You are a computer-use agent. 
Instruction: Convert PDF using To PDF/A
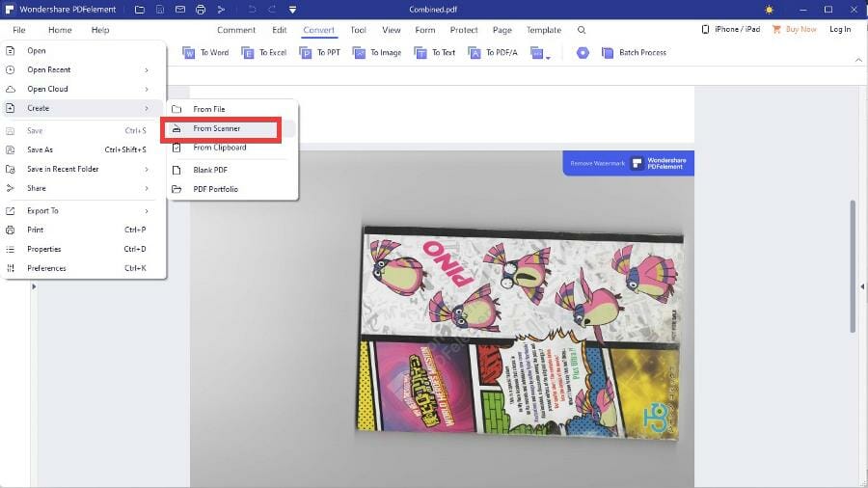[x=493, y=53]
